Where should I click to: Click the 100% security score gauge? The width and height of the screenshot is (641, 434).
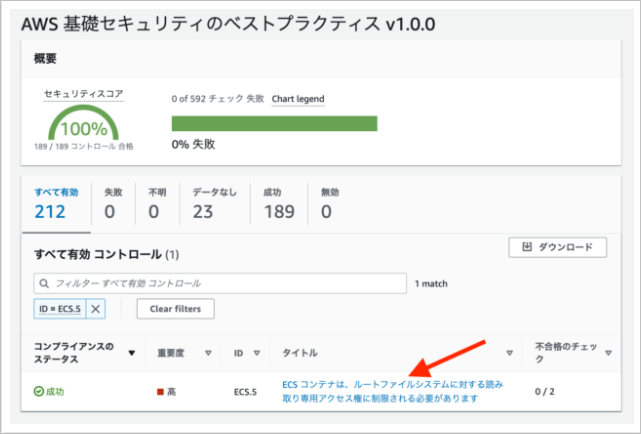point(83,123)
